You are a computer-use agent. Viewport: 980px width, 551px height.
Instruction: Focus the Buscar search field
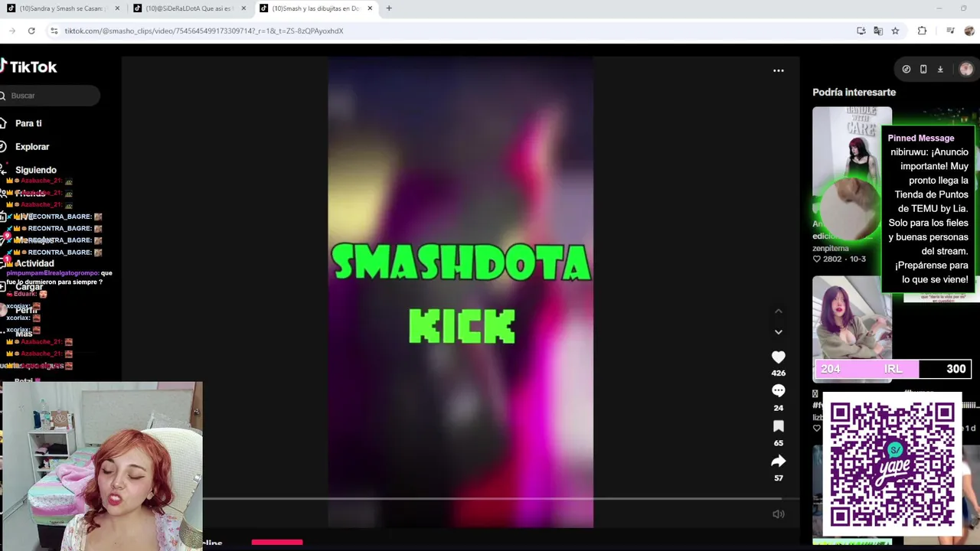coord(50,96)
